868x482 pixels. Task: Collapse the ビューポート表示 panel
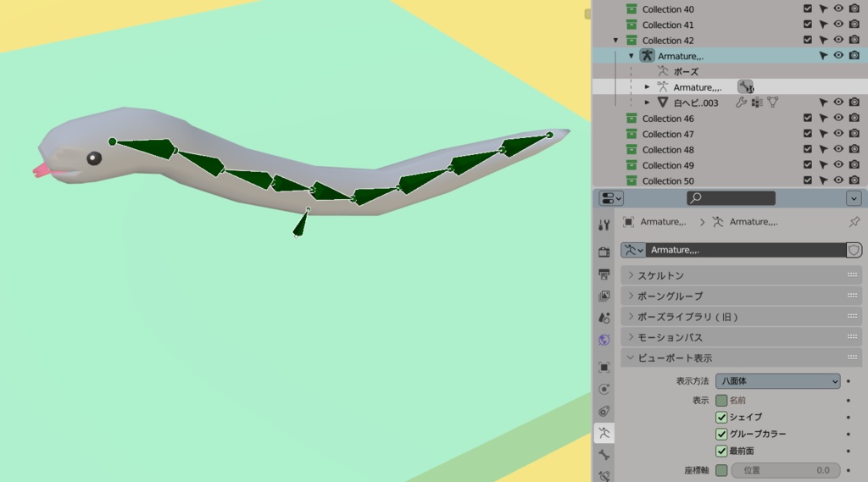pos(741,358)
